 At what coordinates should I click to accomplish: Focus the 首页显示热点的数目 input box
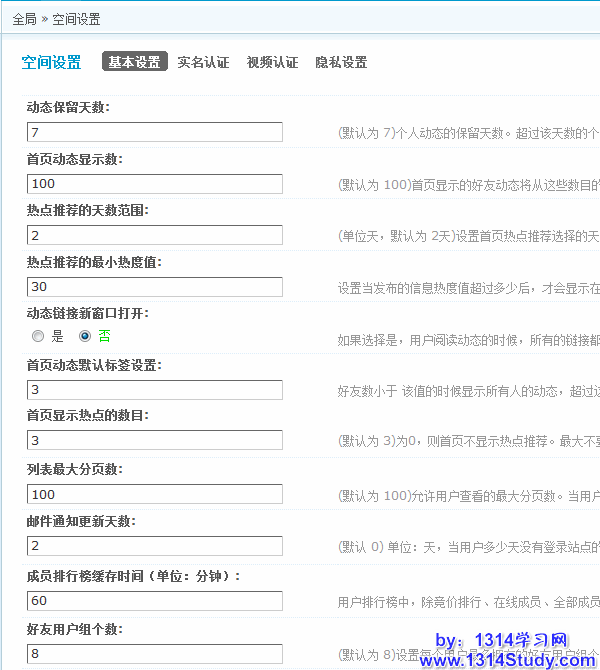(155, 440)
